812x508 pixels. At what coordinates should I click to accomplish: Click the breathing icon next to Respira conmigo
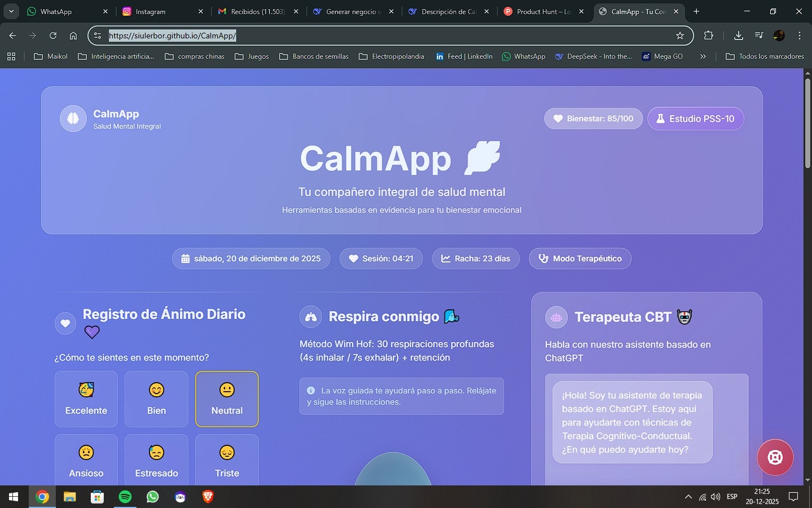pos(311,317)
